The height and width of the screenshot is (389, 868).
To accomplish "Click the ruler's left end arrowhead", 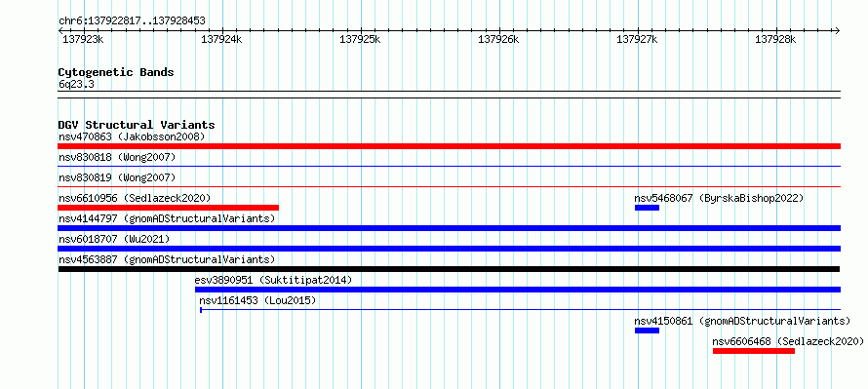I will coord(61,30).
